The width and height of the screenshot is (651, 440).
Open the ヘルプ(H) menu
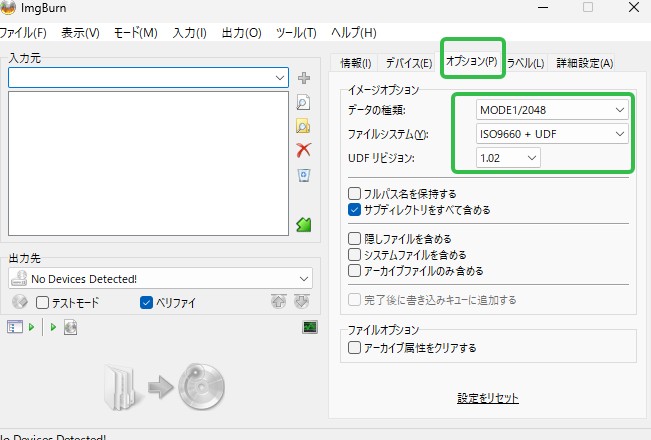(x=354, y=33)
